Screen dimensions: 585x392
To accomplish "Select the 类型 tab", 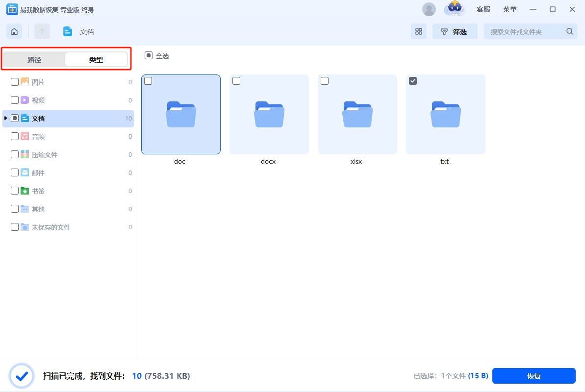I will (96, 60).
